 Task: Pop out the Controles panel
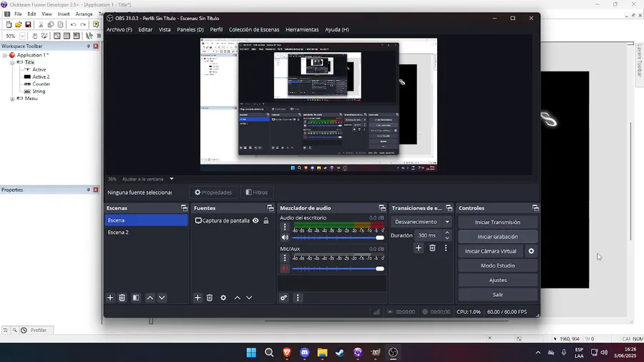(535, 208)
